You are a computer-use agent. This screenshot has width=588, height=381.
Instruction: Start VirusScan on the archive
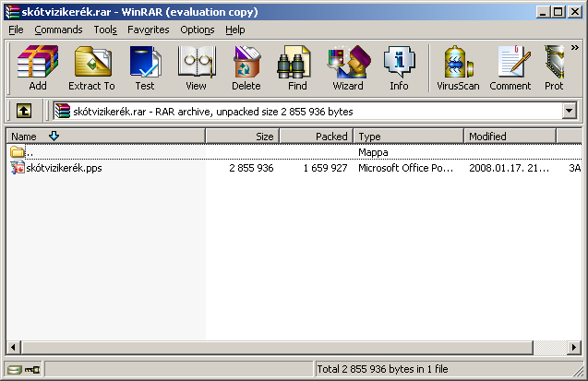coord(458,67)
